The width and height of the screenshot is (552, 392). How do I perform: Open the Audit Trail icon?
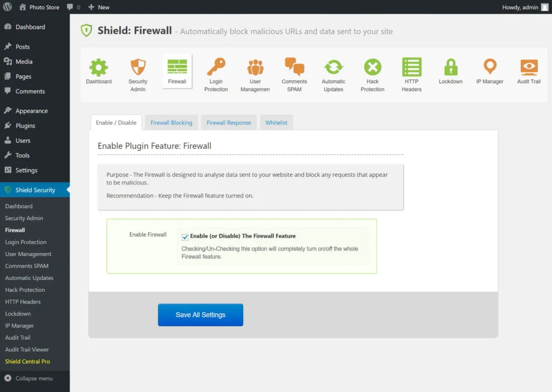[528, 67]
